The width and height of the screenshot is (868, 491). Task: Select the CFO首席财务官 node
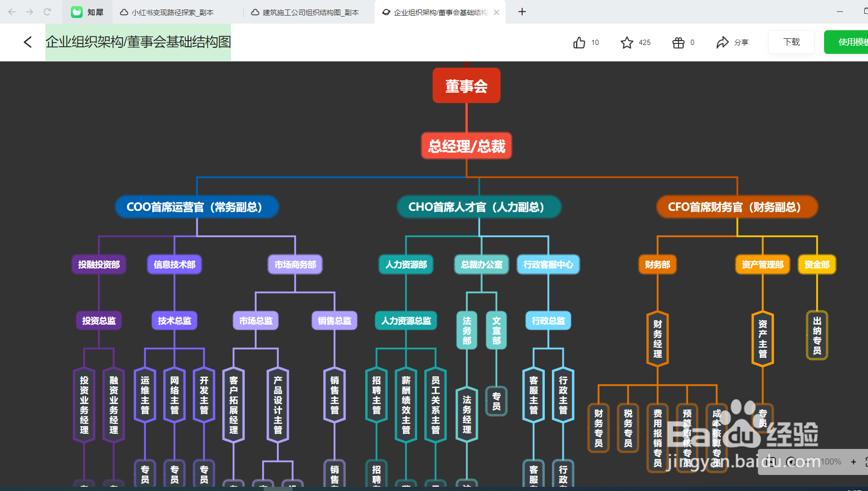[x=737, y=207]
